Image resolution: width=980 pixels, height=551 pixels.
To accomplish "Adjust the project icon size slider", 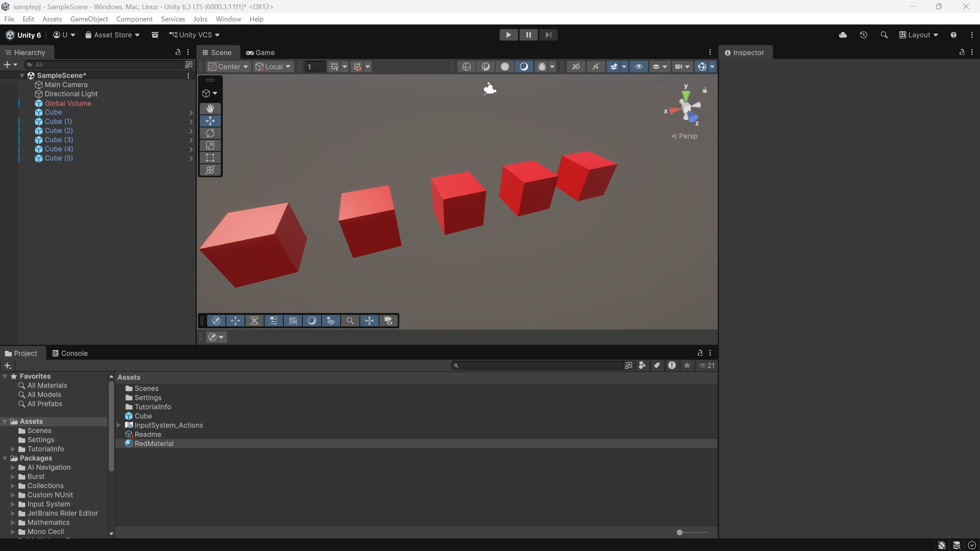I will (679, 532).
